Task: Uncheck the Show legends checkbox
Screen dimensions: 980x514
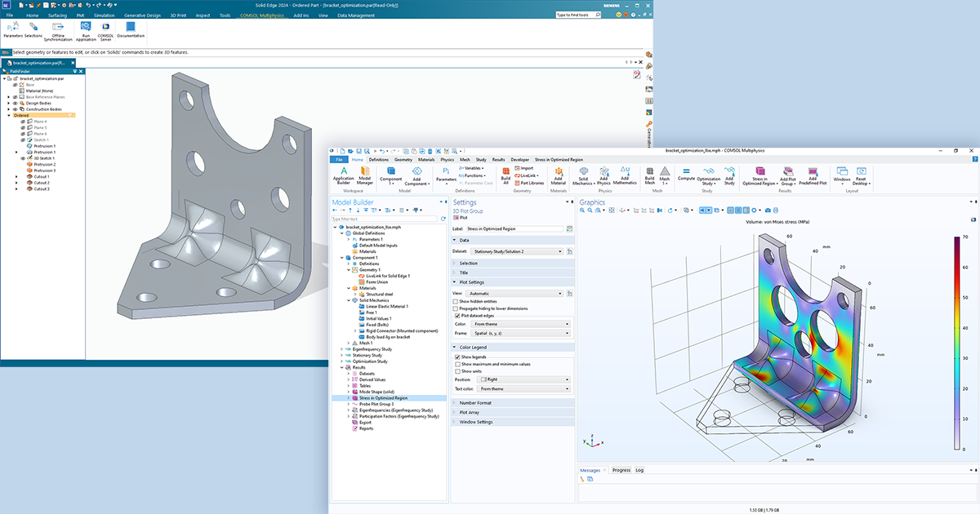Action: (x=456, y=357)
